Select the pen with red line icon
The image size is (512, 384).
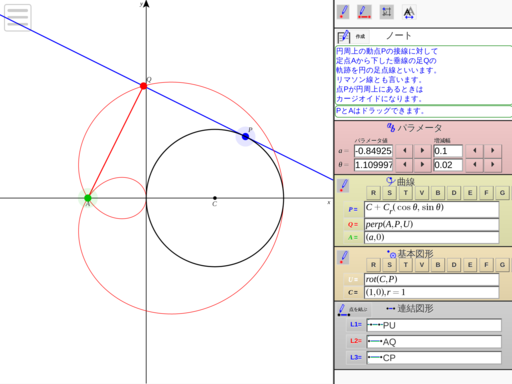364,12
